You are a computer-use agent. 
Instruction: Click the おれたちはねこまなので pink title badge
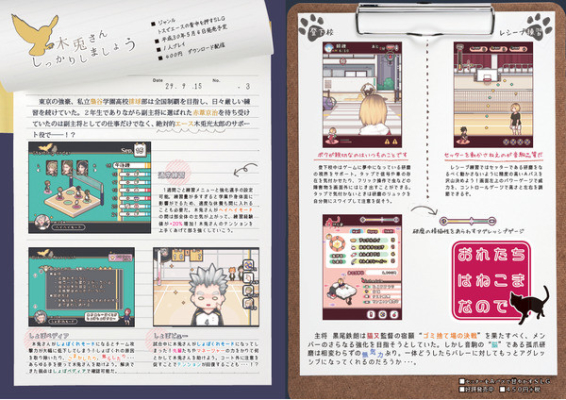tap(491, 280)
